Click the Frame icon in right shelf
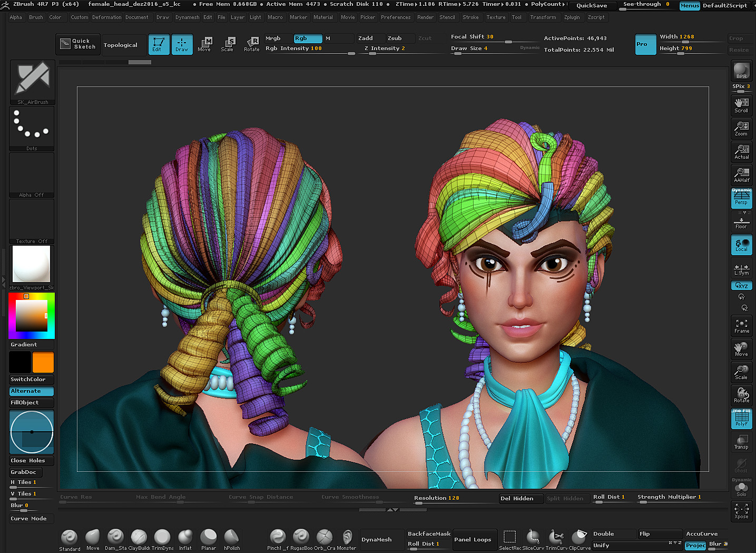The height and width of the screenshot is (553, 756). (x=741, y=325)
